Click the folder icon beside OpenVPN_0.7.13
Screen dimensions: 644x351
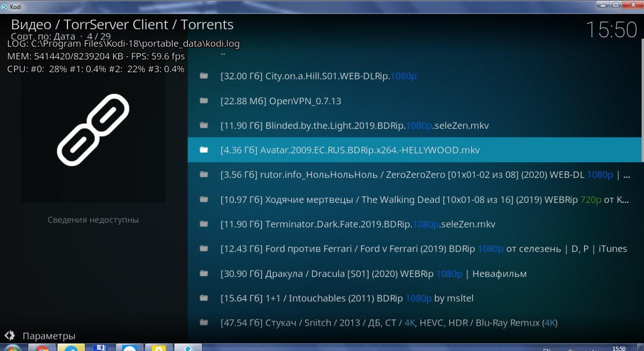204,101
